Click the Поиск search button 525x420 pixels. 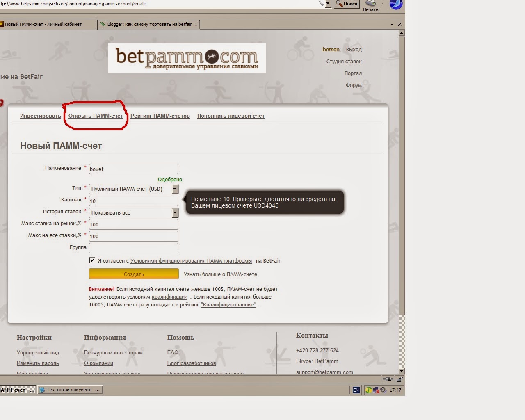[347, 4]
